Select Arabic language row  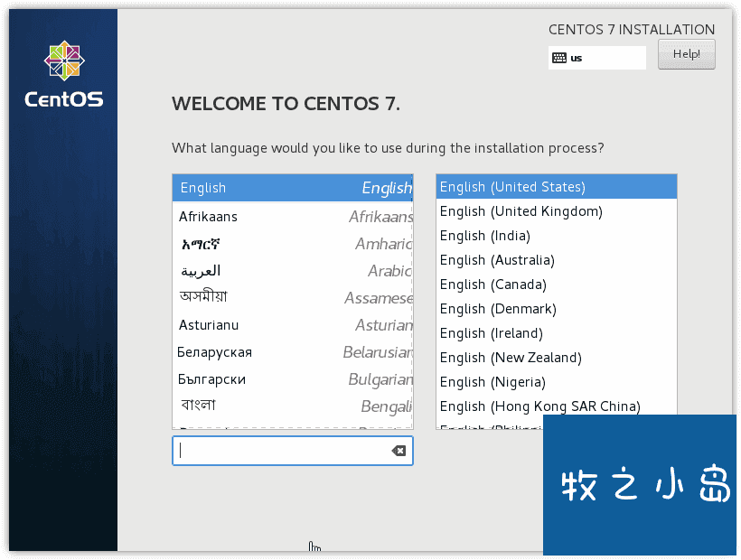(293, 271)
